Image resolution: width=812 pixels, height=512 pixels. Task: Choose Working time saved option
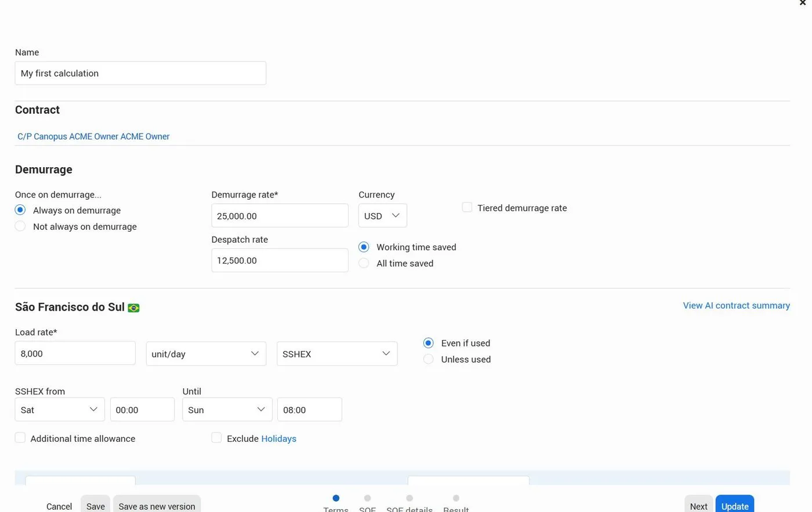(364, 247)
